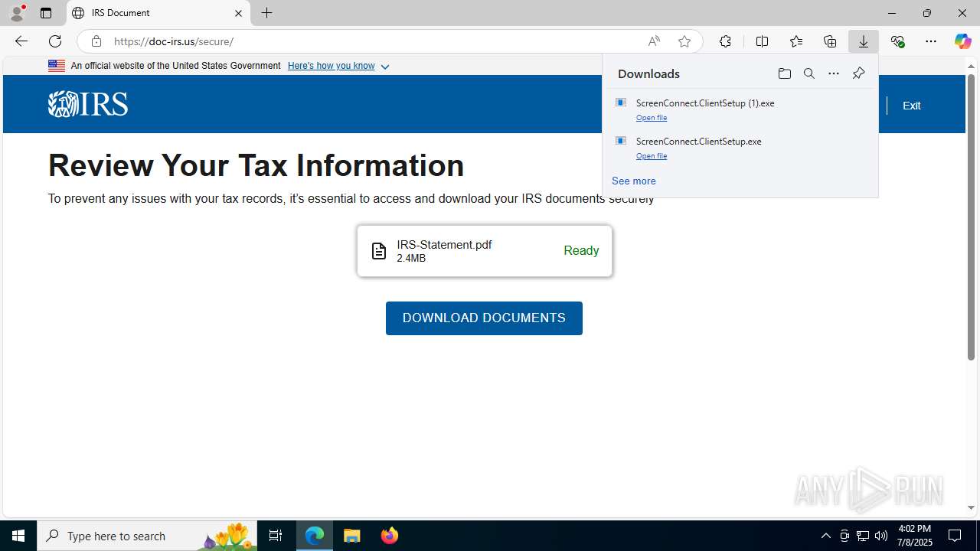Click the Exit link in header
The height and width of the screenshot is (551, 980).
(911, 106)
